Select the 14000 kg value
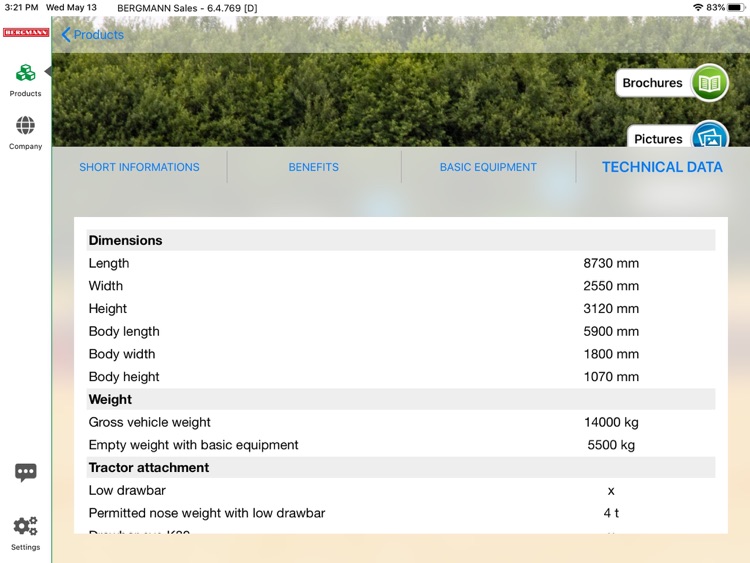 click(x=611, y=422)
